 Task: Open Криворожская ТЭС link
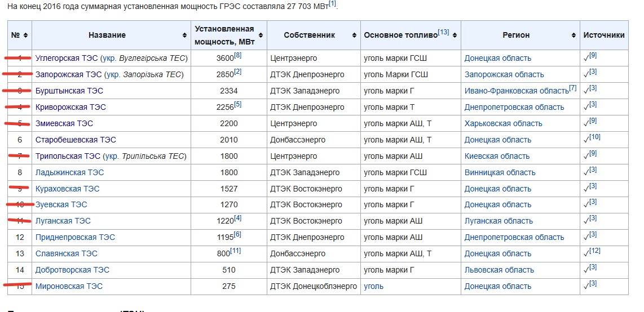(70, 107)
